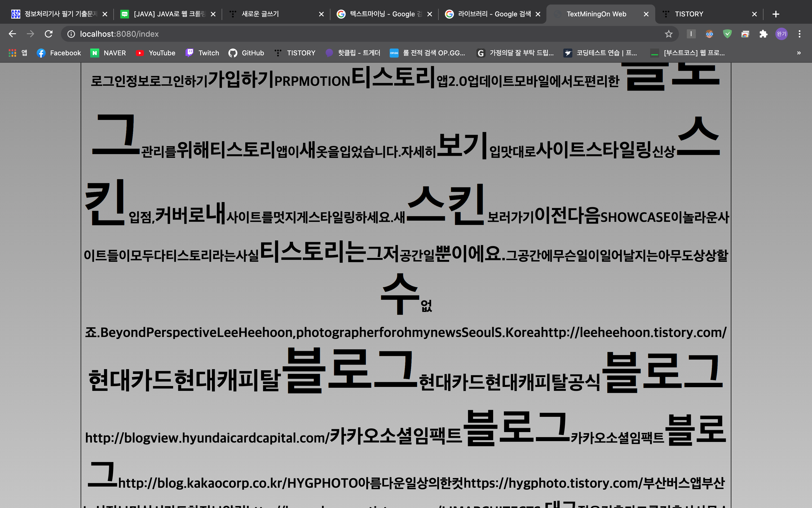Click the text https://hygphoto.tistory.com/
Viewport: 812px width, 508px height.
point(553,483)
